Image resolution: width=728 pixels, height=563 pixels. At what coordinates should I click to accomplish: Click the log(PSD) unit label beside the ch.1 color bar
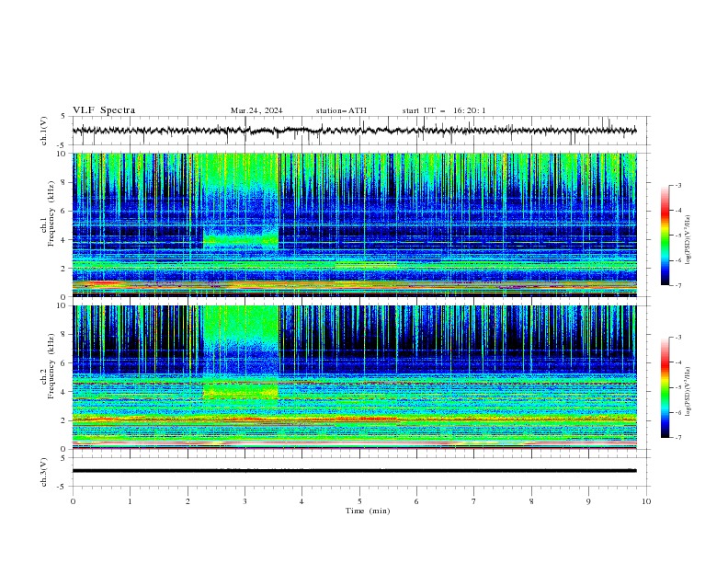pos(688,240)
